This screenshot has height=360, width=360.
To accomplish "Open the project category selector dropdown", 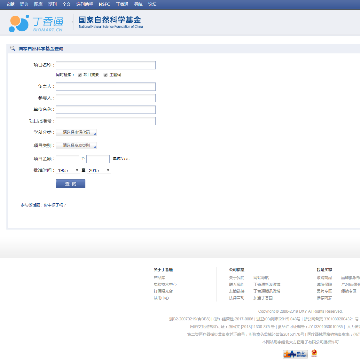I will pyautogui.click(x=76, y=145).
